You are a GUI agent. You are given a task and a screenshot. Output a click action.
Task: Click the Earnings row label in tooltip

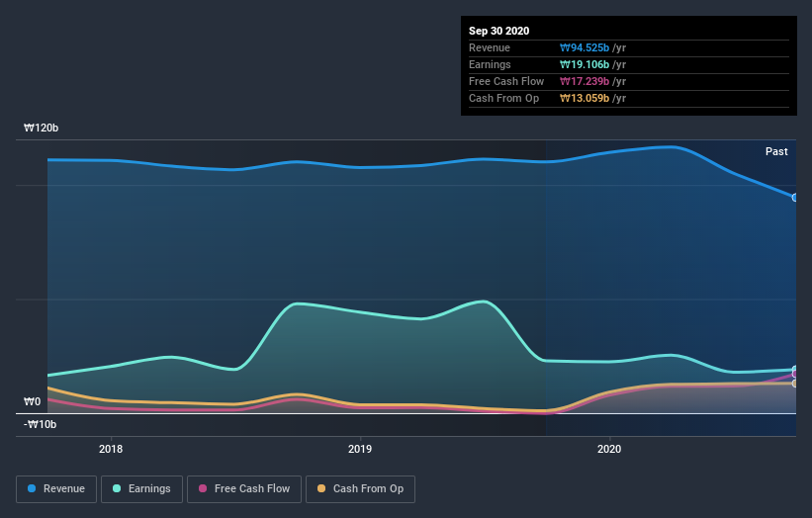(490, 64)
